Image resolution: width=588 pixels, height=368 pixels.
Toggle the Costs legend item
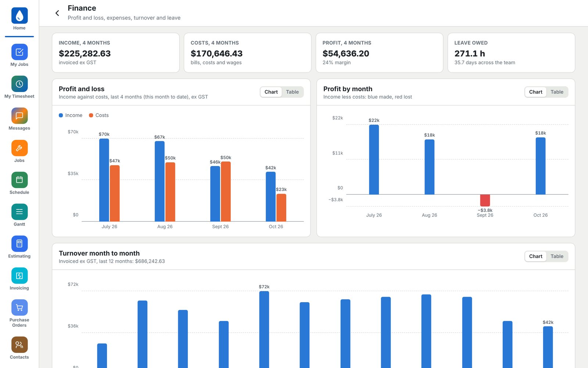(99, 115)
